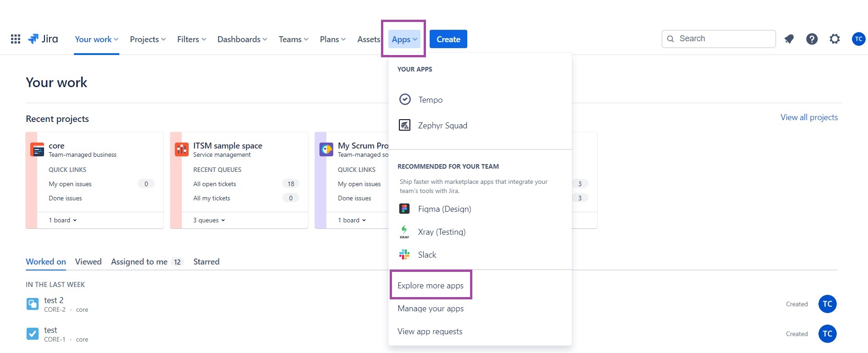Click Manage your apps
Screen dimensions: 868x353
click(431, 309)
